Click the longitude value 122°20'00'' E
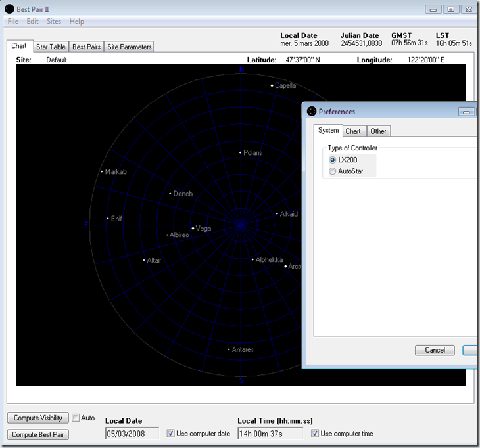The image size is (480, 448). tap(425, 60)
